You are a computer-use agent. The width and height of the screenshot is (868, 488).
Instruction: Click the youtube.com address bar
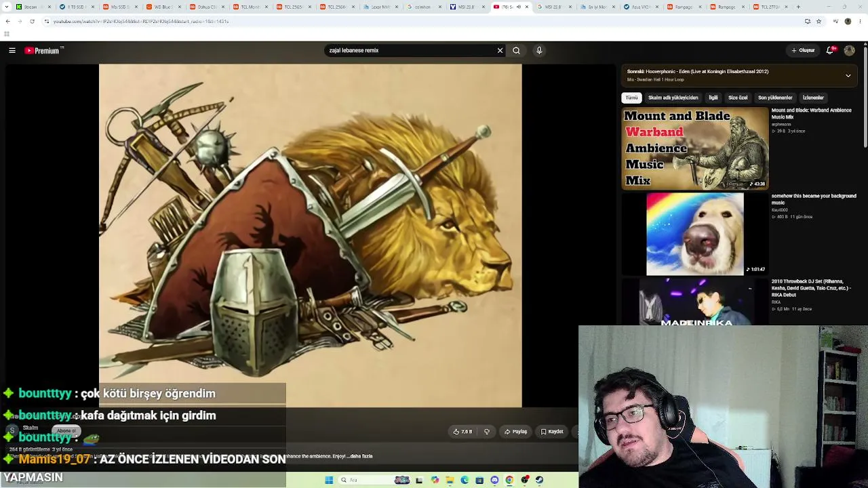tap(420, 21)
